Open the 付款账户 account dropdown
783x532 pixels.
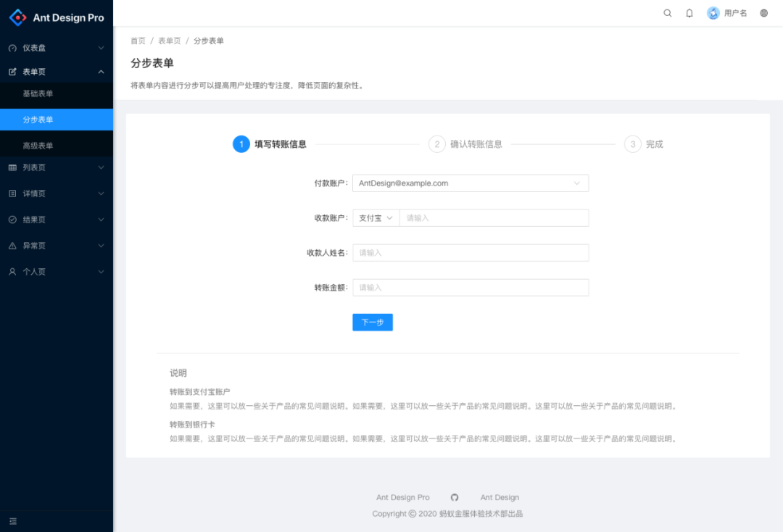(x=470, y=183)
